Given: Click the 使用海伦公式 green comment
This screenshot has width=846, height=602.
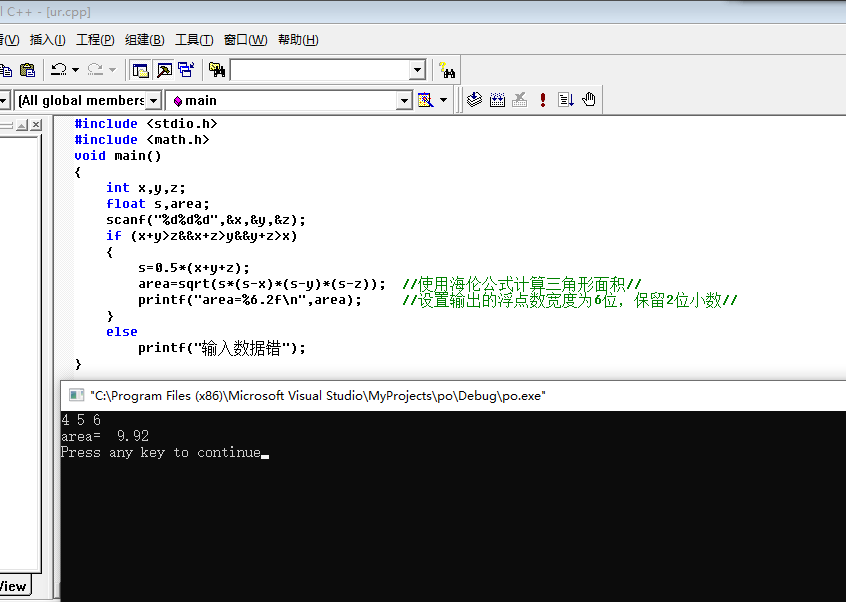Looking at the screenshot, I should 522,284.
